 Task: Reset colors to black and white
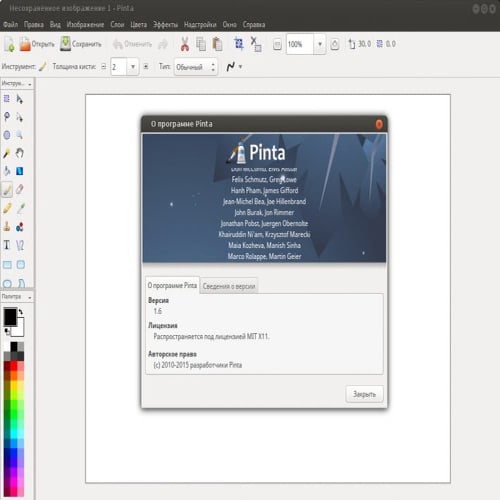coord(7,331)
